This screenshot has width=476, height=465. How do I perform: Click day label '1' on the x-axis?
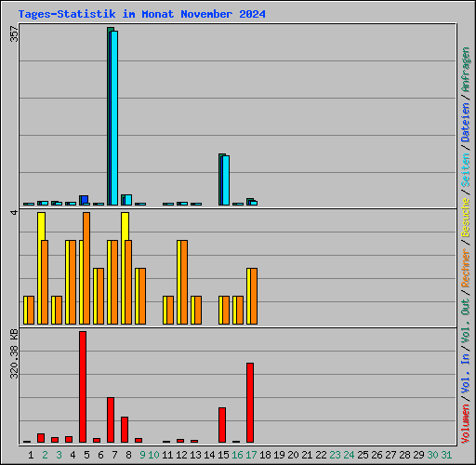click(x=31, y=455)
